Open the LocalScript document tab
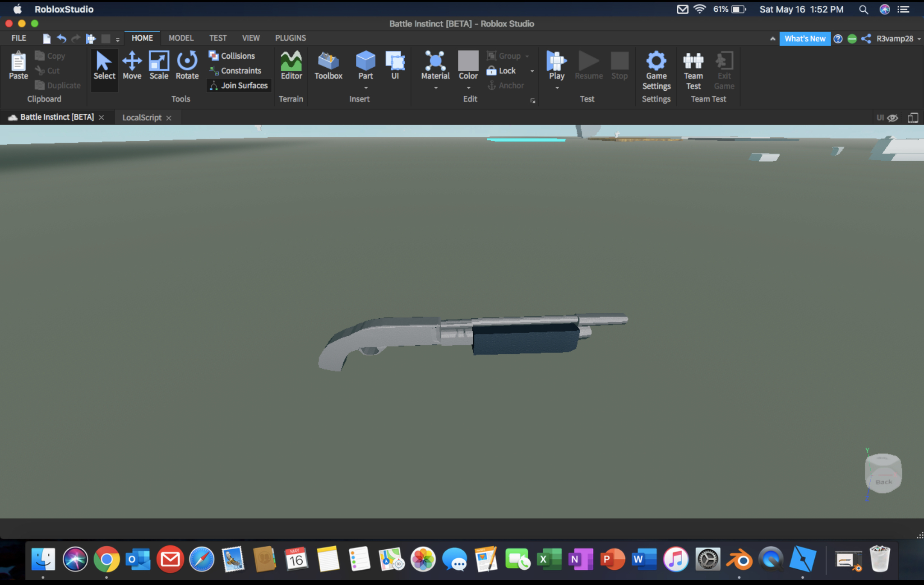This screenshot has width=924, height=585. [x=142, y=118]
